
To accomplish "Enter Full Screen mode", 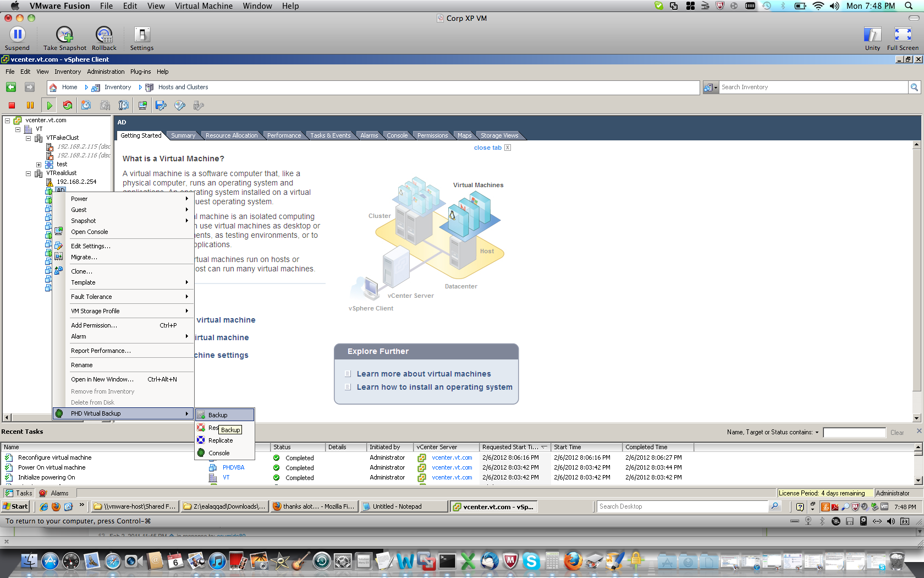I will click(903, 35).
